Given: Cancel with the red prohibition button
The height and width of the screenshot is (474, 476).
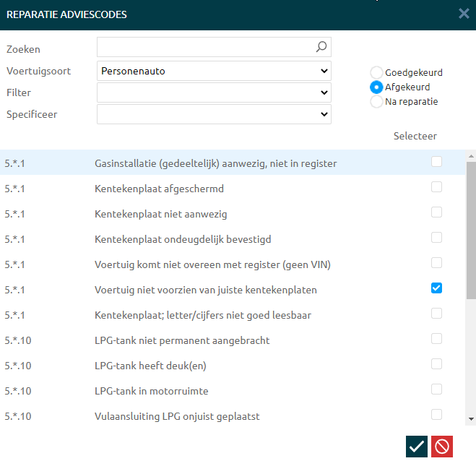Looking at the screenshot, I should [x=442, y=447].
